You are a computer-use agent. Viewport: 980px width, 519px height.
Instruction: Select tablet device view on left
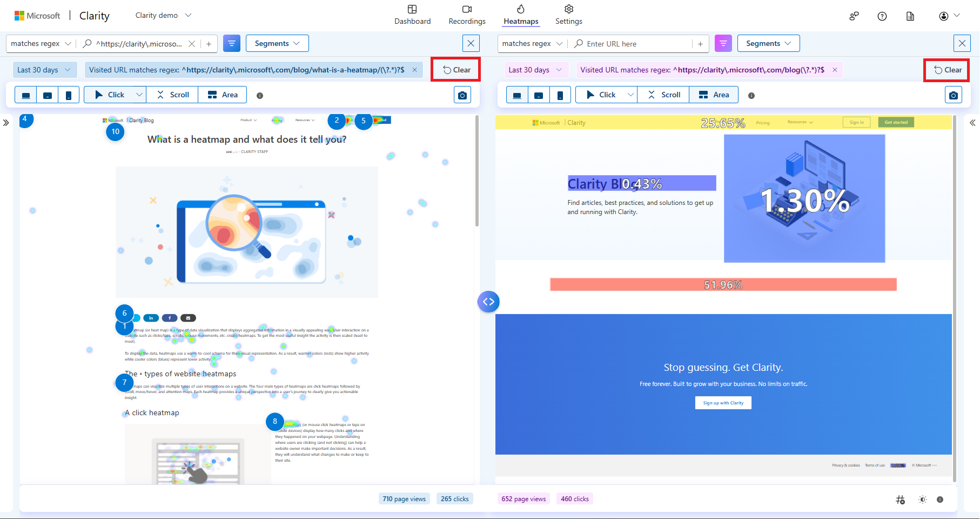tap(48, 95)
